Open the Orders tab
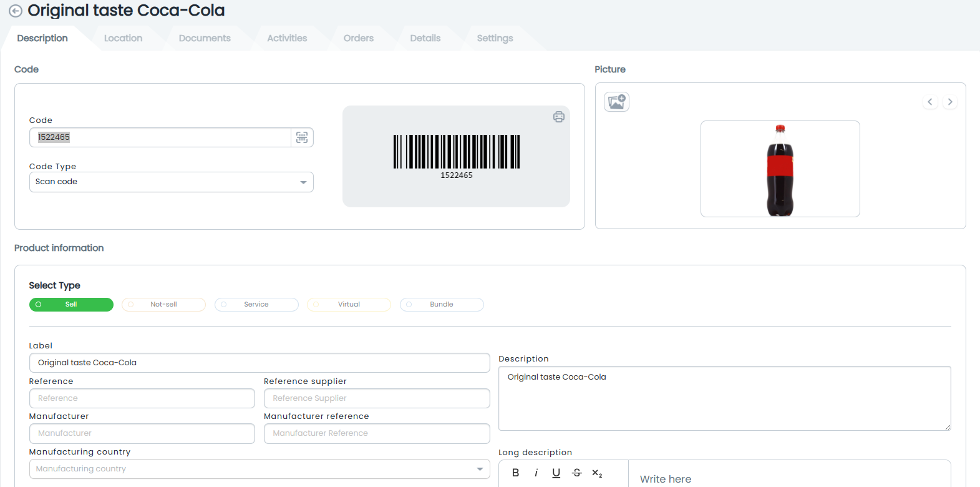Screen dimensions: 980x487 [359, 38]
